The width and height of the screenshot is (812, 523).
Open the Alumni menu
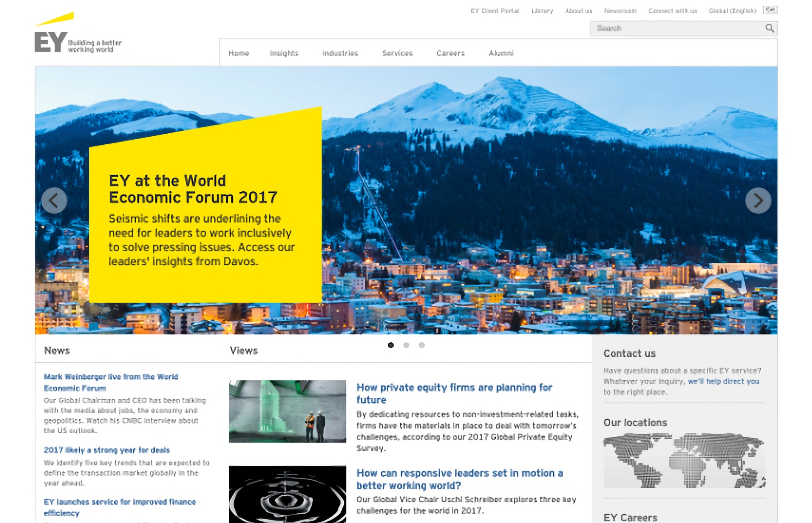click(x=501, y=53)
